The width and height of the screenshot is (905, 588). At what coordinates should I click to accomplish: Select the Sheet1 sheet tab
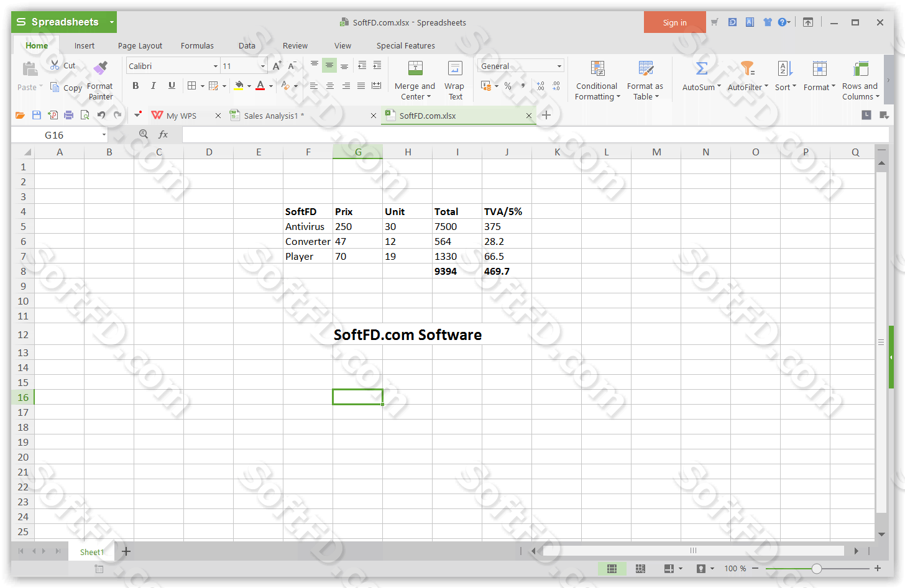pyautogui.click(x=92, y=552)
